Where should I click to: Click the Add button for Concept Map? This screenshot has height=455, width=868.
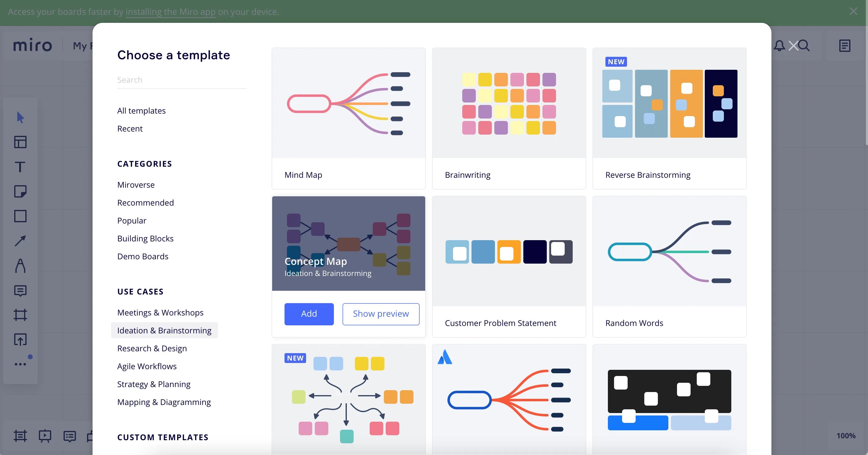309,314
